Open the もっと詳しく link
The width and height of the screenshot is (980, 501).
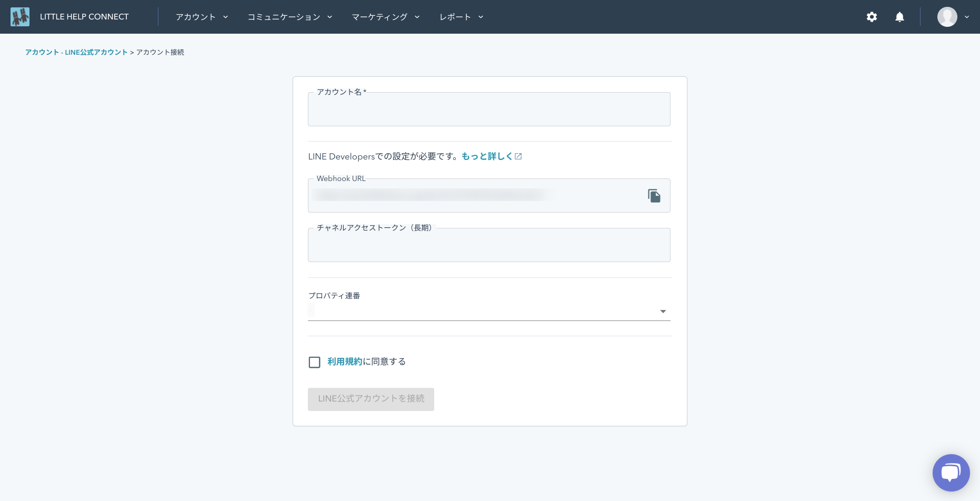coord(487,156)
